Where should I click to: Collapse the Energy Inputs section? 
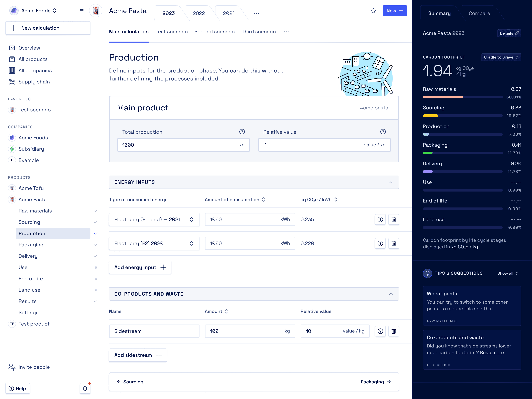click(391, 182)
